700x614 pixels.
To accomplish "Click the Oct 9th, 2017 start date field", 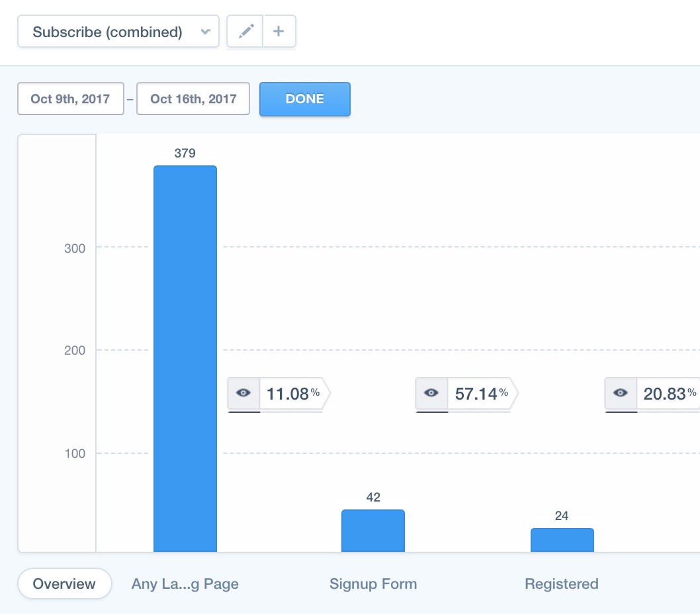I will [x=71, y=99].
